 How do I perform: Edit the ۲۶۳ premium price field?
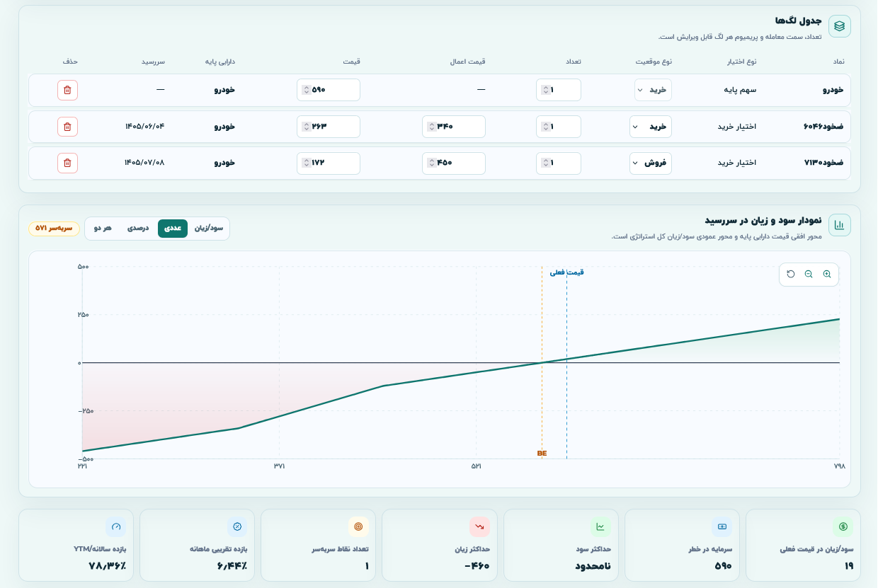(329, 127)
